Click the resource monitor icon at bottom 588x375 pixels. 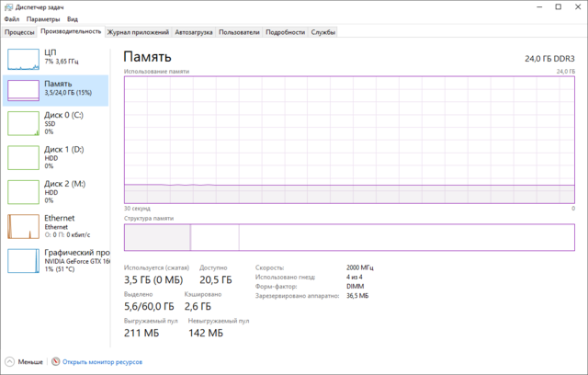(x=57, y=362)
